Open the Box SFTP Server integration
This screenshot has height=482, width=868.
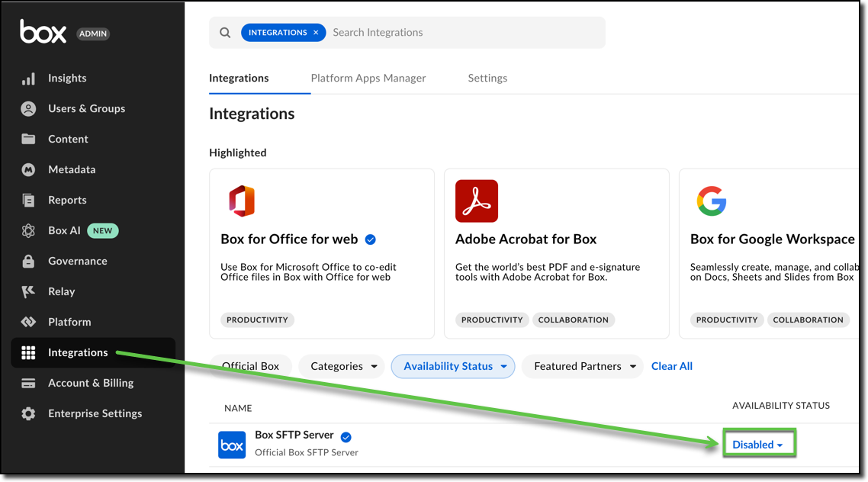coord(294,435)
